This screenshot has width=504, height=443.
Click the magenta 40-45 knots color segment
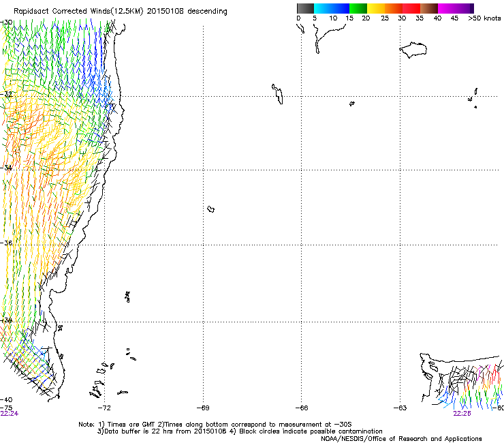[x=447, y=8]
